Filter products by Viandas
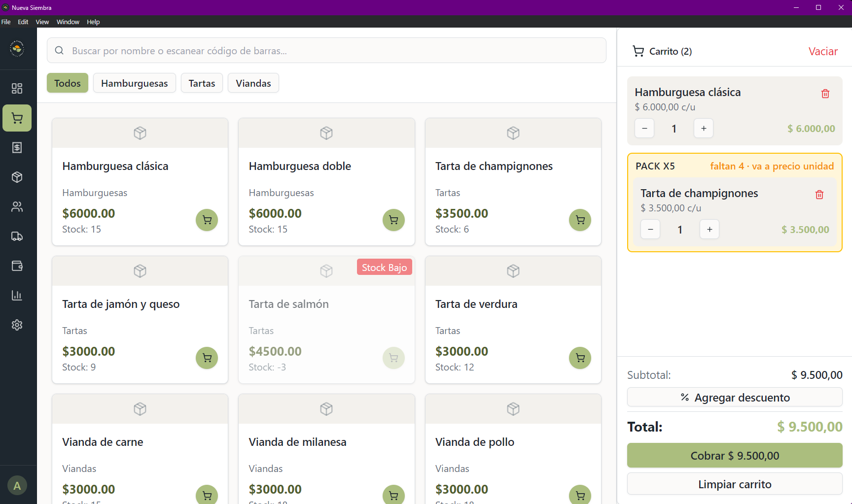The width and height of the screenshot is (852, 504). tap(253, 83)
